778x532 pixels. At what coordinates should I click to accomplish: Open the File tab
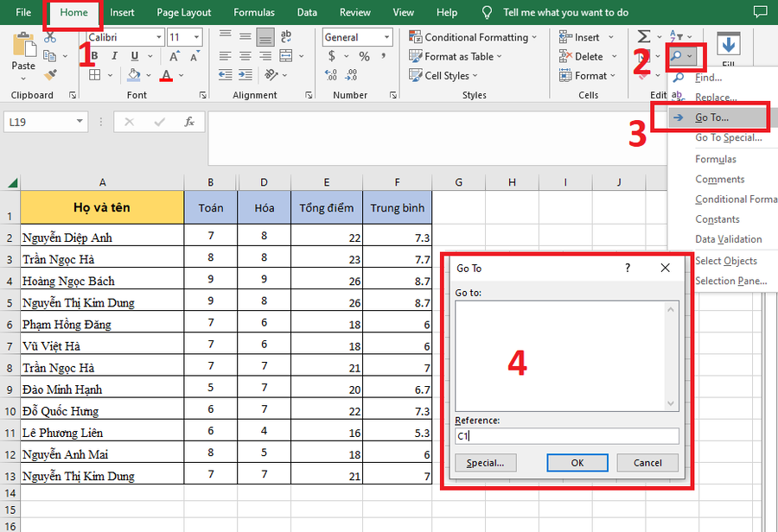(23, 12)
